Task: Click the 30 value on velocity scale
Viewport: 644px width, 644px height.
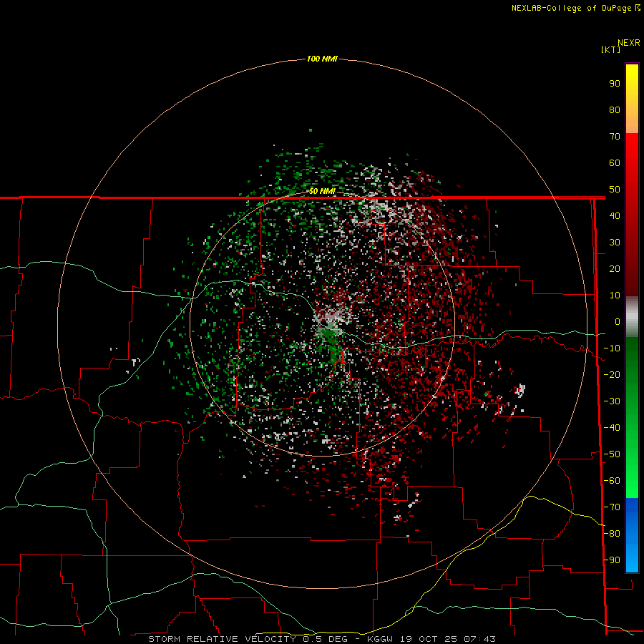Action: tap(615, 243)
